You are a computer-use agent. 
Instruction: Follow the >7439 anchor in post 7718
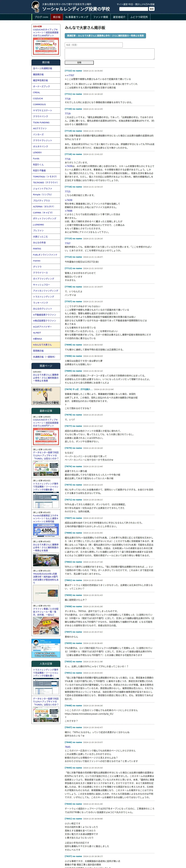(x=69, y=166)
